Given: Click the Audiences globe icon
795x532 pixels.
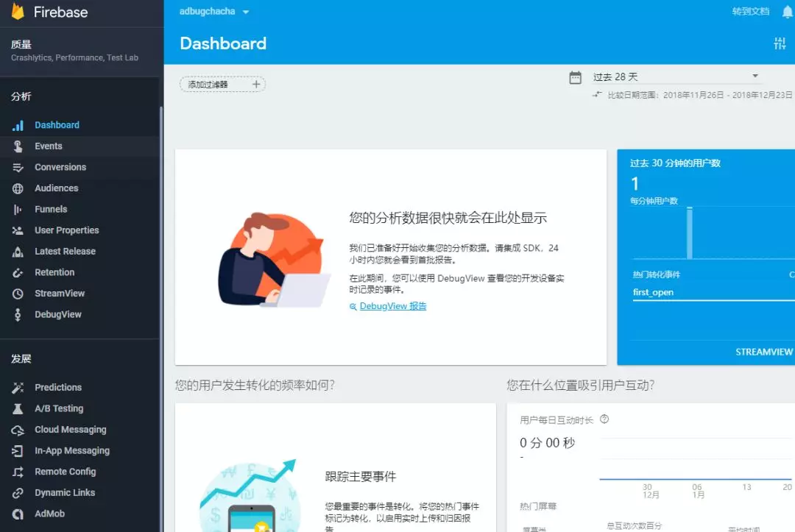Looking at the screenshot, I should coord(18,188).
